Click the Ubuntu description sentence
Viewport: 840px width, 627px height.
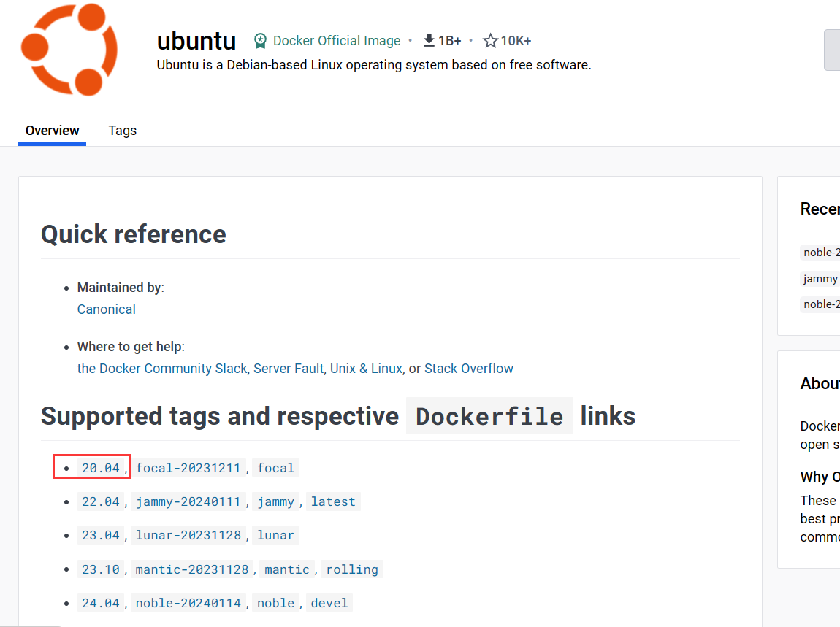(374, 65)
